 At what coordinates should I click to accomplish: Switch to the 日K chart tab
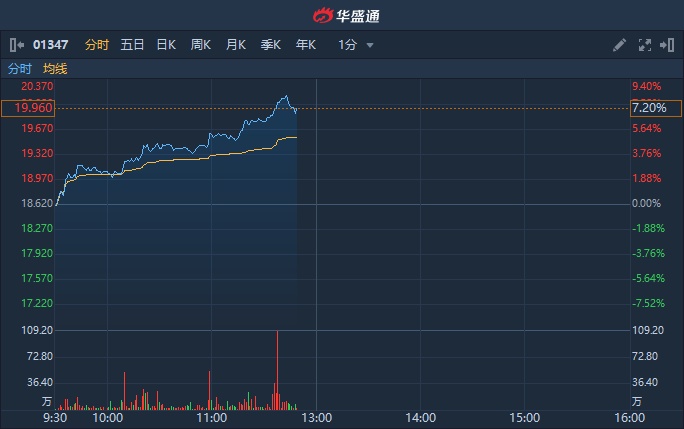pos(166,45)
